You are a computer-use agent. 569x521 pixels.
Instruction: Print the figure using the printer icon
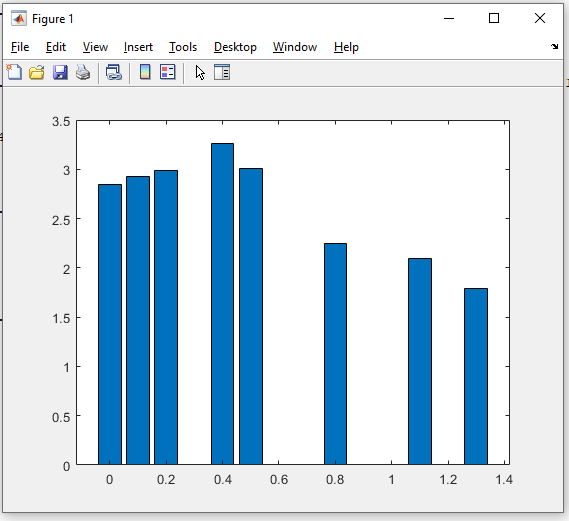(83, 72)
